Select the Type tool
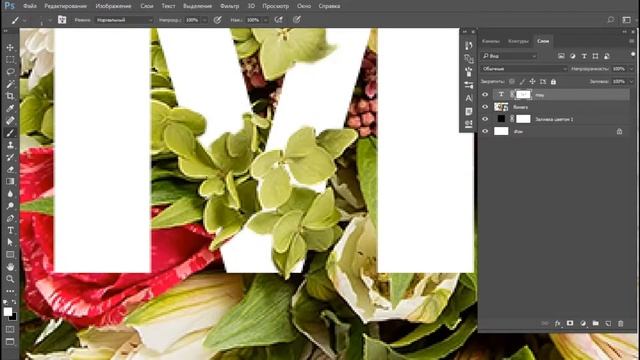640x360 pixels. pos(10,230)
